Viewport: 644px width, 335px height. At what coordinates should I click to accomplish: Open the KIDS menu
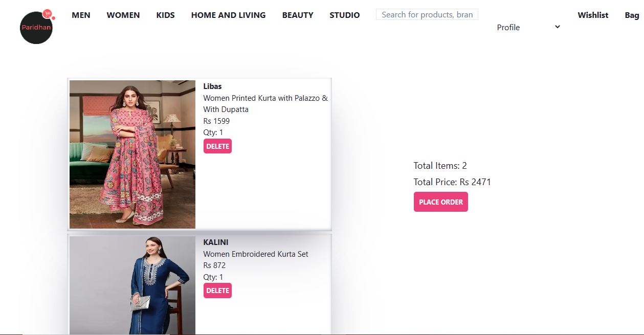click(166, 15)
